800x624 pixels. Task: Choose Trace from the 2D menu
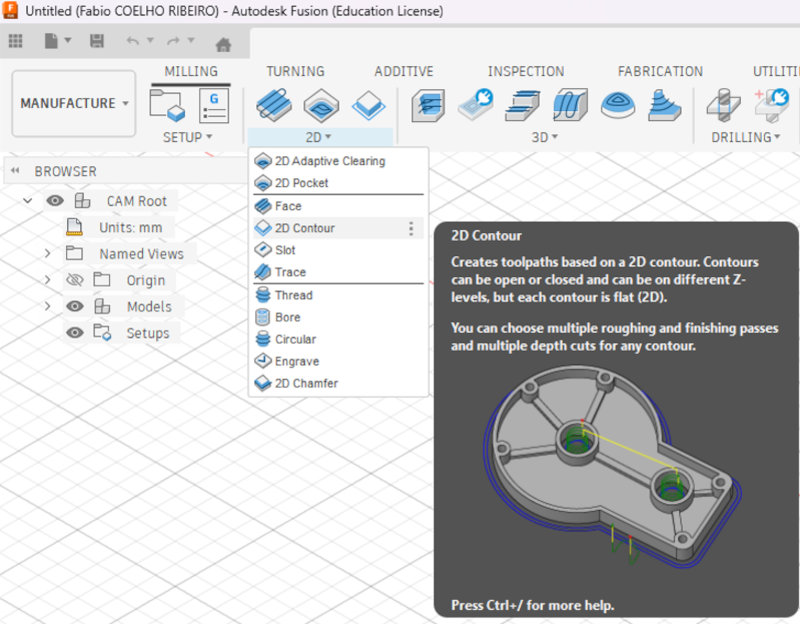(x=338, y=272)
